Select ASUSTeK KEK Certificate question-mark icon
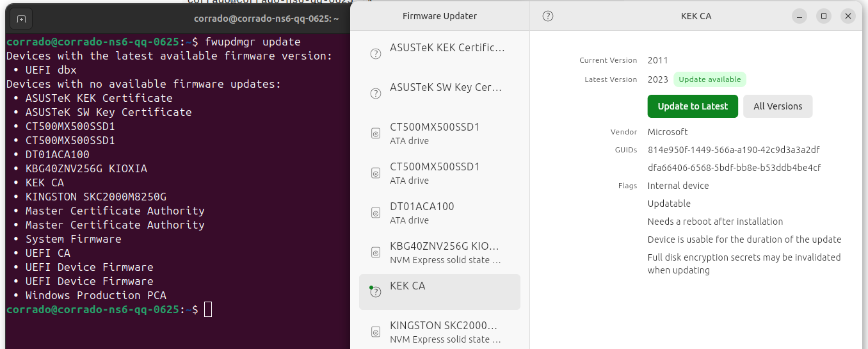This screenshot has height=349, width=868. (x=376, y=54)
